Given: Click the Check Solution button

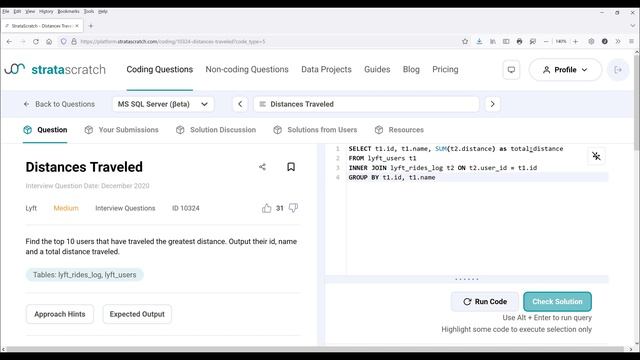Looking at the screenshot, I should click(x=557, y=302).
